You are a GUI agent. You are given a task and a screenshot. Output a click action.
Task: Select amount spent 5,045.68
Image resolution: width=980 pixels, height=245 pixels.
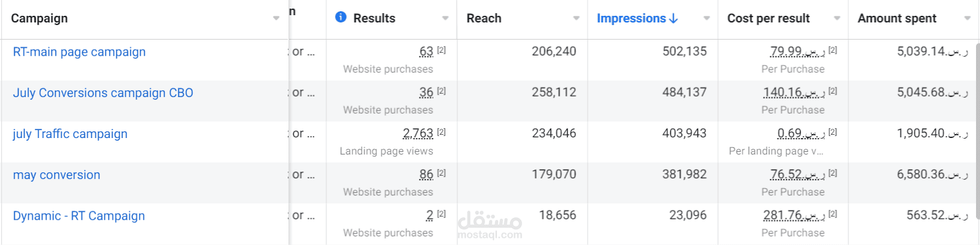932,92
